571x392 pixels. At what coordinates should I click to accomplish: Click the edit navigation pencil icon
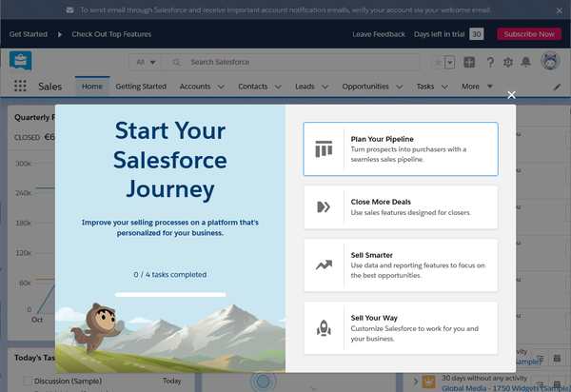(x=557, y=87)
